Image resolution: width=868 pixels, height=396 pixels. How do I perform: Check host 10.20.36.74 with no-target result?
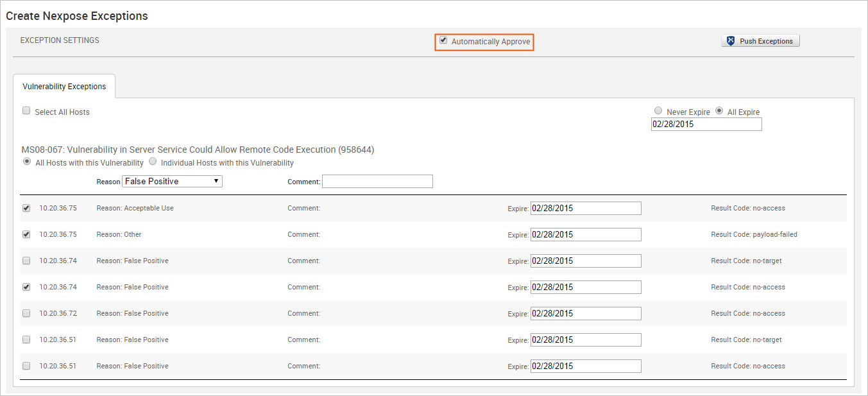26,261
